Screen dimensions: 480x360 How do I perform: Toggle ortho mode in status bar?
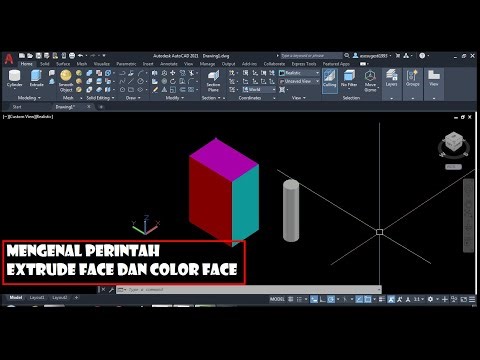pyautogui.click(x=322, y=299)
